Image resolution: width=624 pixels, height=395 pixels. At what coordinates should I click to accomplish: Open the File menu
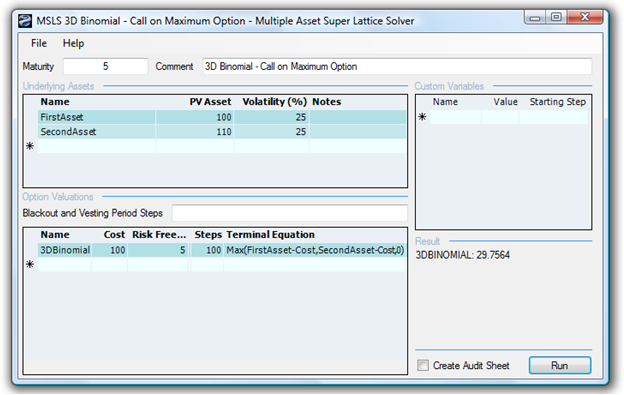[x=39, y=43]
